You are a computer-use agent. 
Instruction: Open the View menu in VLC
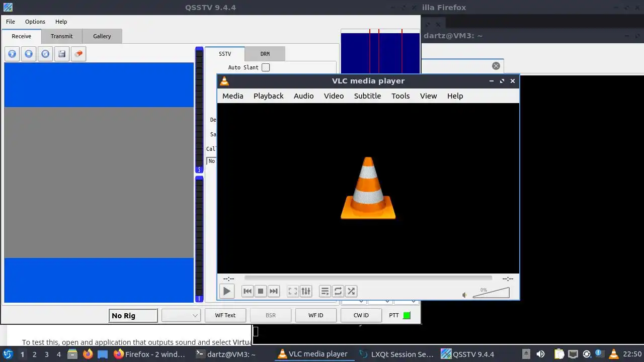pos(429,96)
